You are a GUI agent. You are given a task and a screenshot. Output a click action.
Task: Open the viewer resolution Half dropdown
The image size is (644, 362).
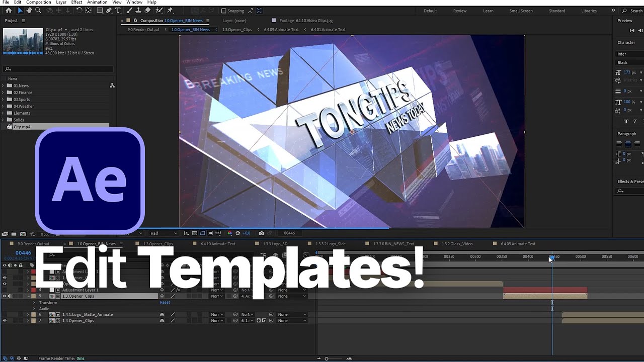(x=164, y=233)
